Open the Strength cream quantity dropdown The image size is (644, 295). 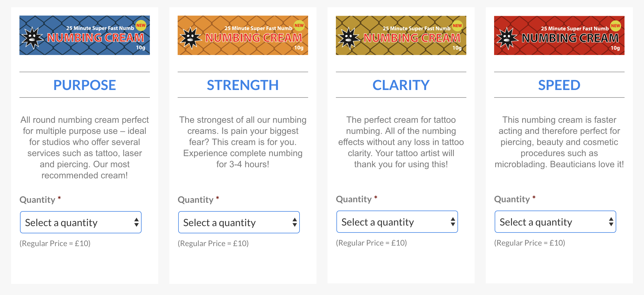(239, 222)
